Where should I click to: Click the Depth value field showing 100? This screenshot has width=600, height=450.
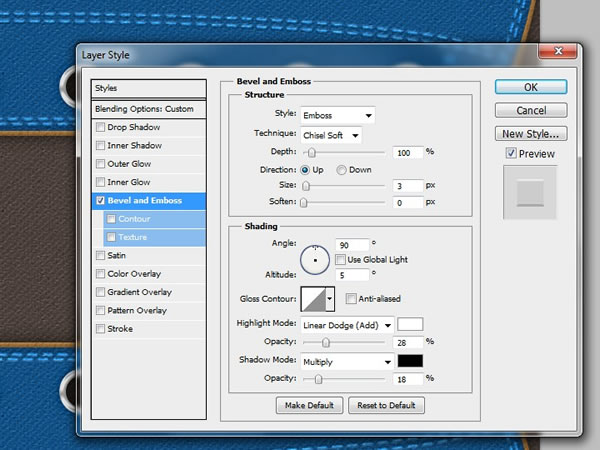click(408, 153)
